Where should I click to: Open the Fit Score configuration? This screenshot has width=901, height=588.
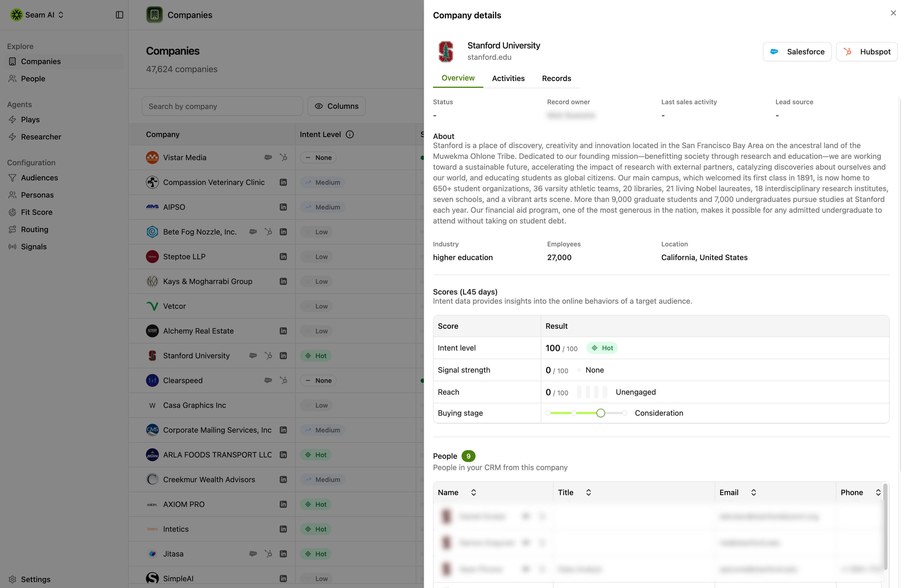point(36,212)
